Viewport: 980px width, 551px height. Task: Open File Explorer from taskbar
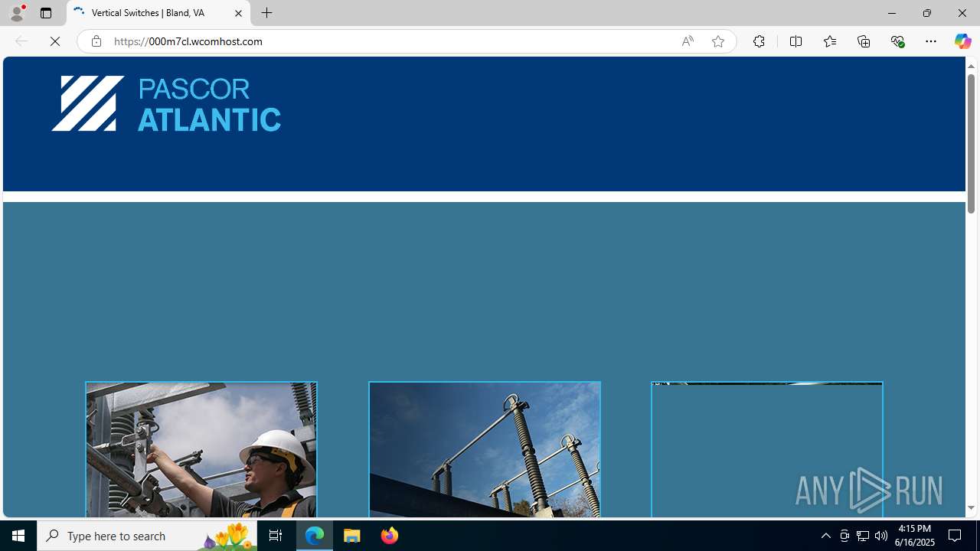[352, 536]
